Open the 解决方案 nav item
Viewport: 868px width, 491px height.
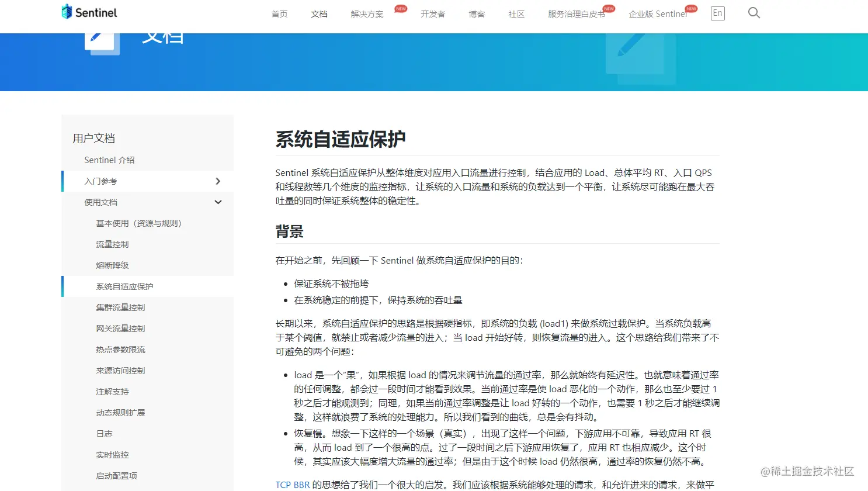pos(367,14)
